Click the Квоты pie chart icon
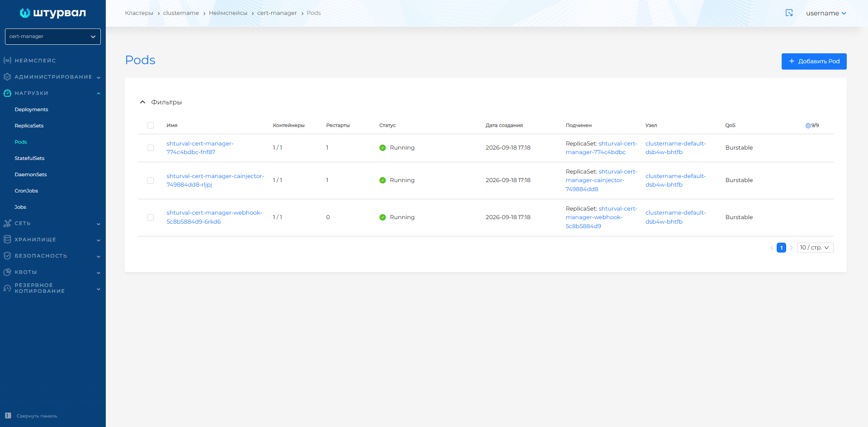Image resolution: width=868 pixels, height=427 pixels. (7, 272)
